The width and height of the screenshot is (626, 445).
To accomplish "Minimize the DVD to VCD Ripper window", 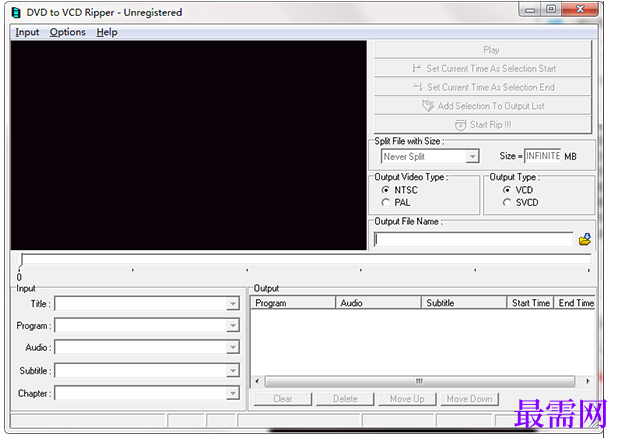I will click(530, 10).
